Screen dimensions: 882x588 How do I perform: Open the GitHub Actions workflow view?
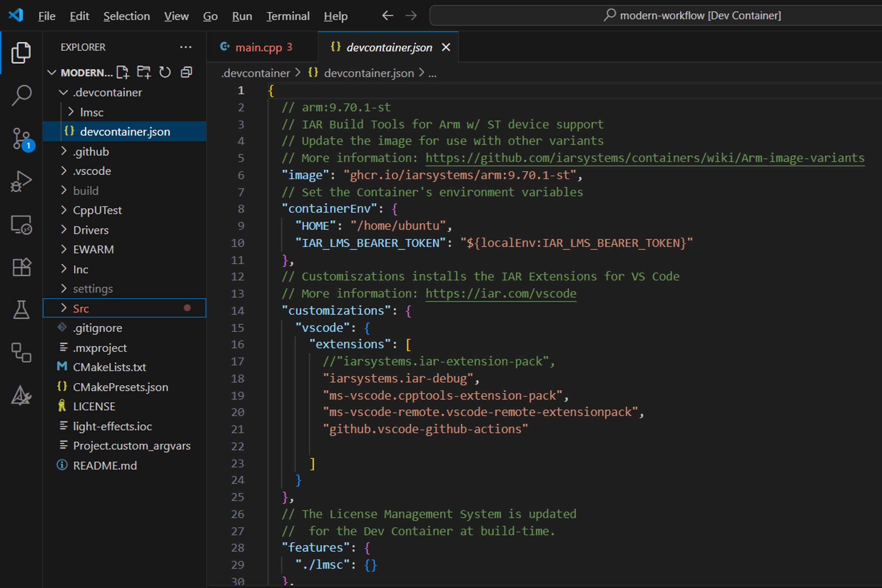coord(21,352)
